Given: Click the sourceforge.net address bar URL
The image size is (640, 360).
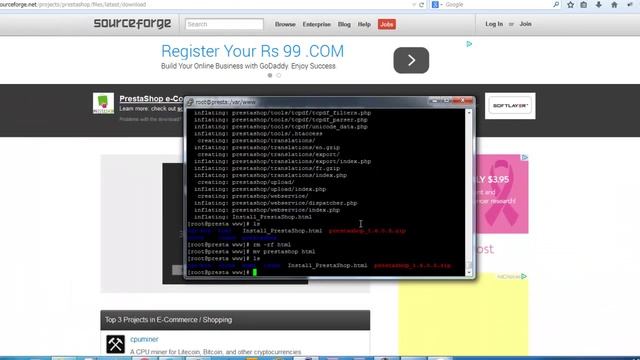Looking at the screenshot, I should point(73,4).
